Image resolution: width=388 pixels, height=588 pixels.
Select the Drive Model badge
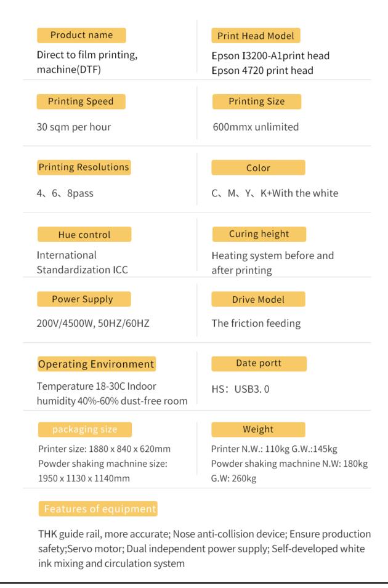258,299
